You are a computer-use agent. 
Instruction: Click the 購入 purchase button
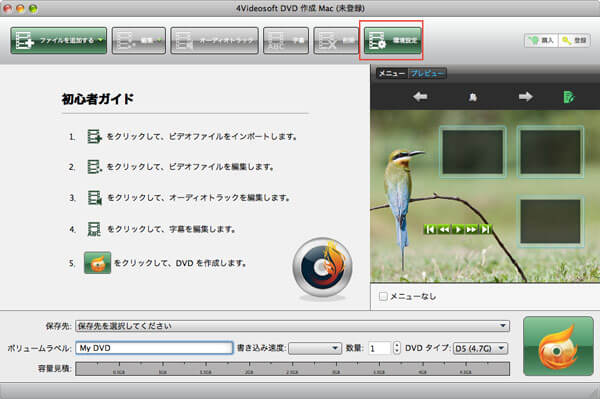tap(541, 40)
